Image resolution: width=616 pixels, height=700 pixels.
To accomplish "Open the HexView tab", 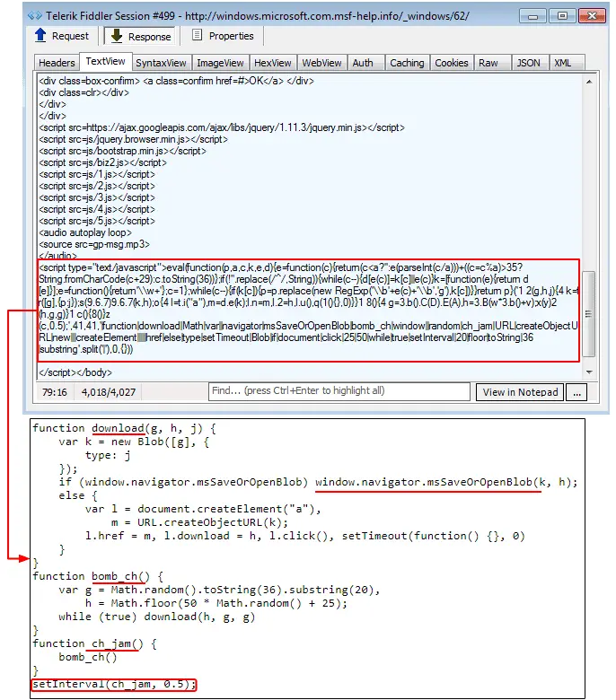I will coord(272,63).
